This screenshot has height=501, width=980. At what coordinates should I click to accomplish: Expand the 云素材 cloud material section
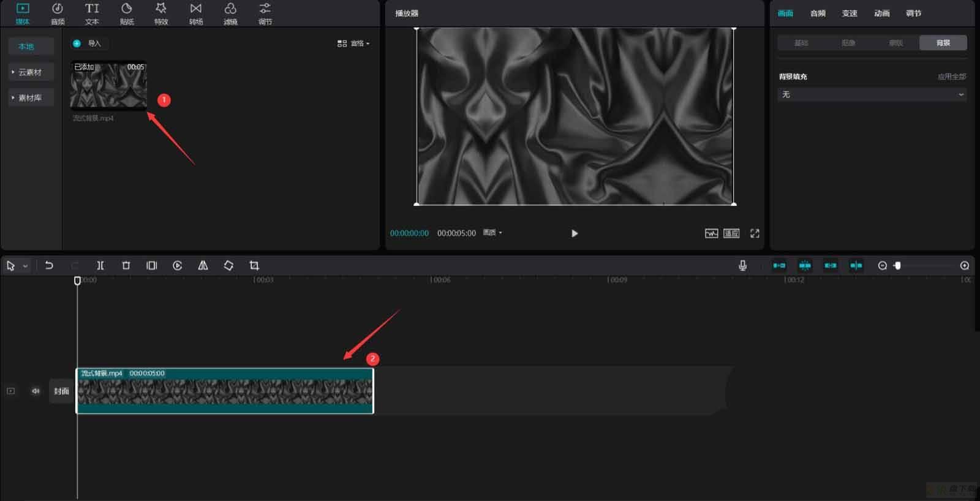point(31,72)
